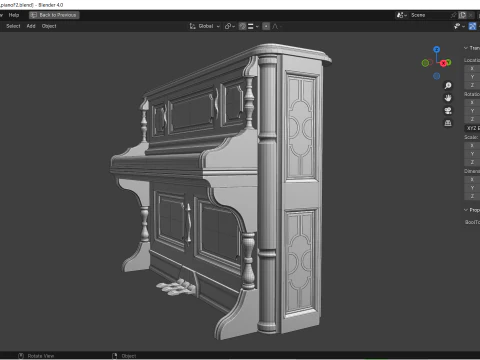
Task: Click the green Y axis gizmo
Action: pyautogui.click(x=449, y=62)
